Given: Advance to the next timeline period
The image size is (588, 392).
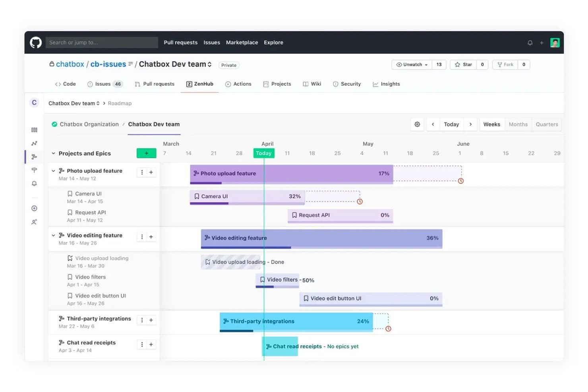Looking at the screenshot, I should tap(470, 124).
